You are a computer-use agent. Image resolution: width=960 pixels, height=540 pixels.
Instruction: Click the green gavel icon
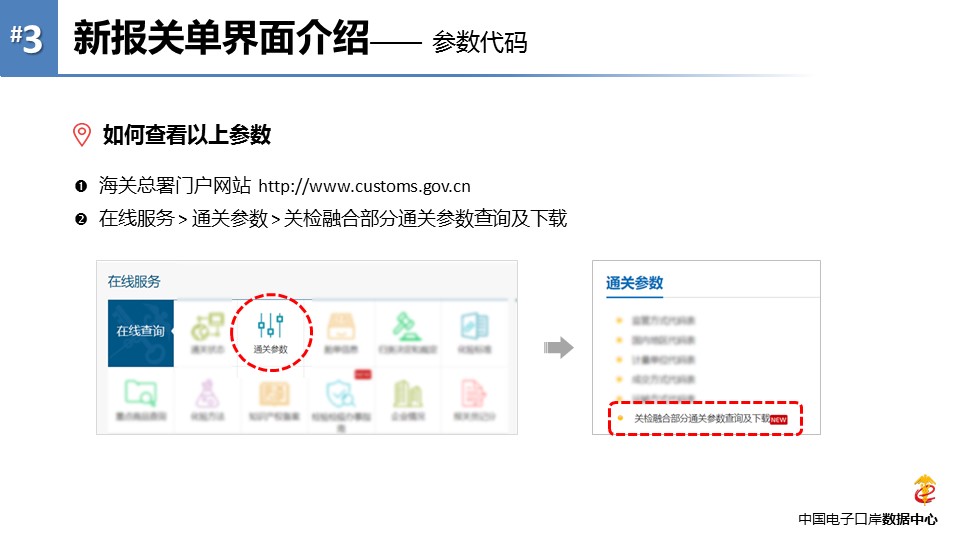[x=407, y=326]
